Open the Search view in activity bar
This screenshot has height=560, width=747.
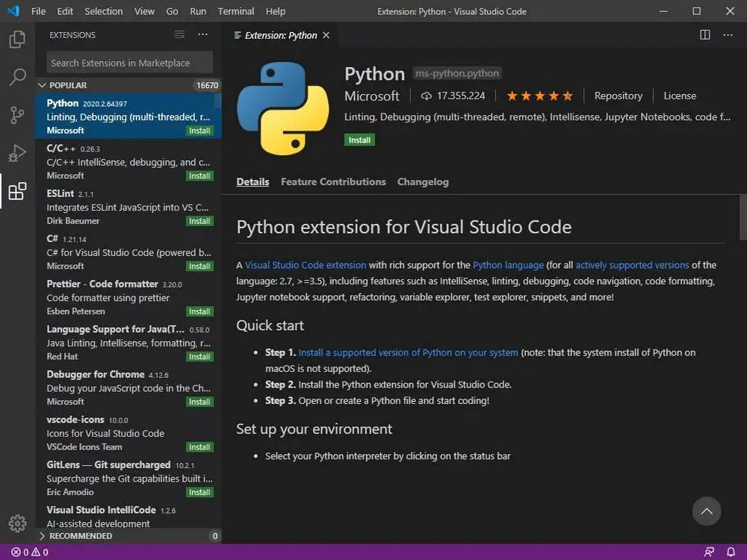[x=17, y=78]
